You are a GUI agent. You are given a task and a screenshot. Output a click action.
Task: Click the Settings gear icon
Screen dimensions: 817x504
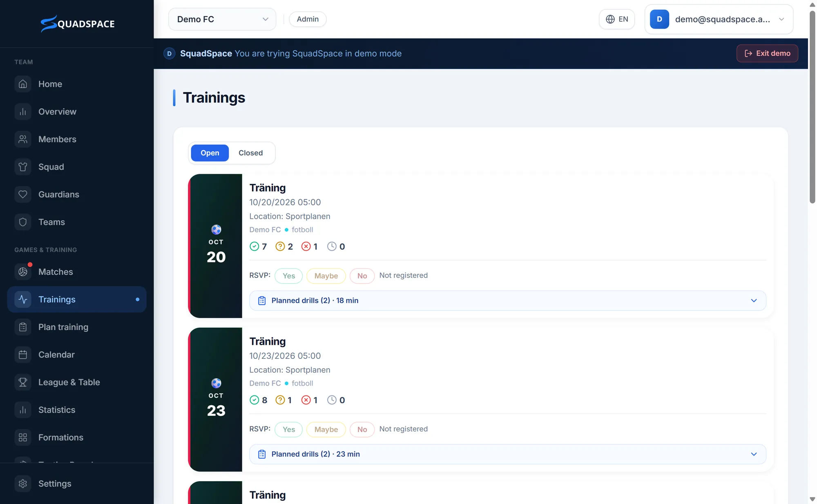tap(23, 484)
